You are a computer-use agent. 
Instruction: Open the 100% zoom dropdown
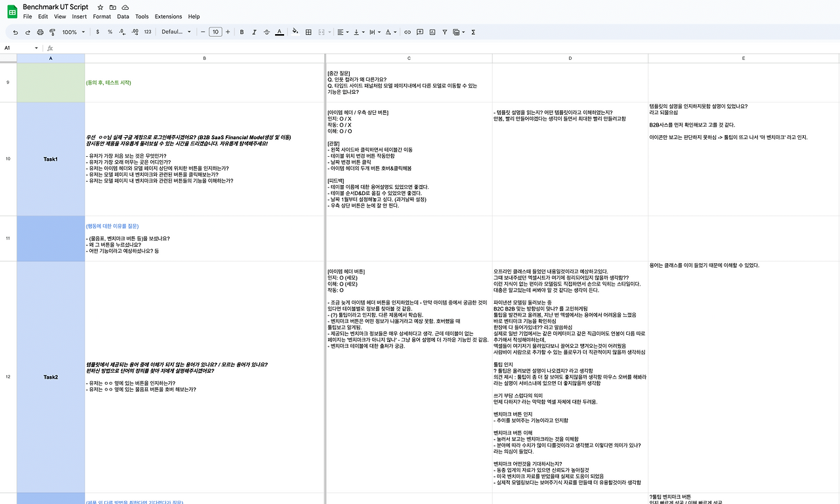(x=73, y=31)
